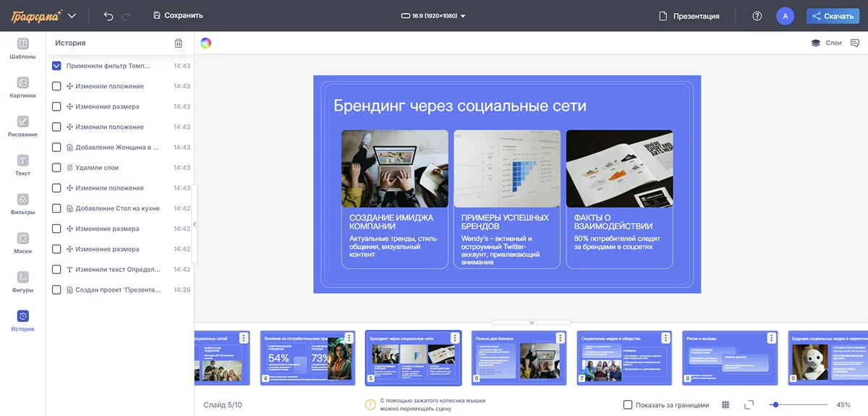The height and width of the screenshot is (416, 868).
Task: Click the Скачать download button
Action: pyautogui.click(x=833, y=16)
